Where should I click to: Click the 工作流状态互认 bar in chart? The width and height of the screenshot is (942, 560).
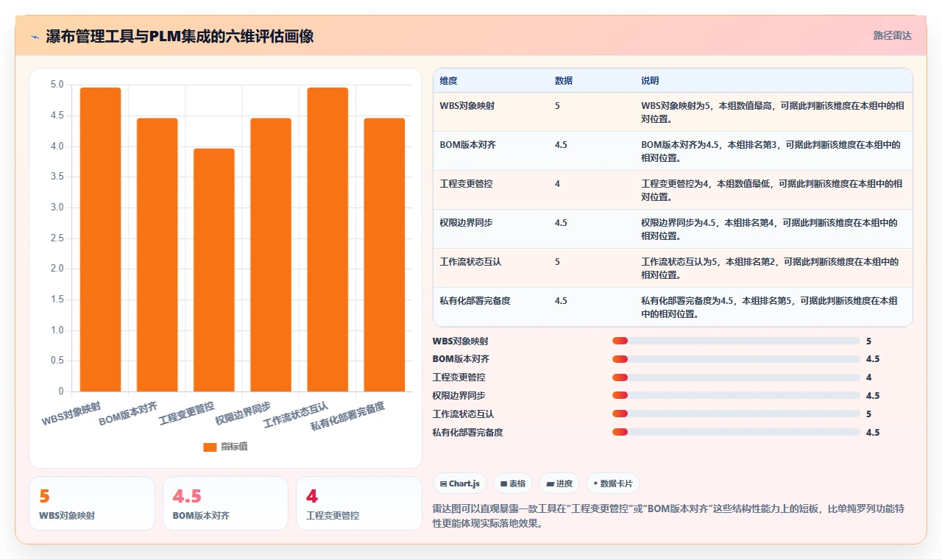[x=327, y=239]
